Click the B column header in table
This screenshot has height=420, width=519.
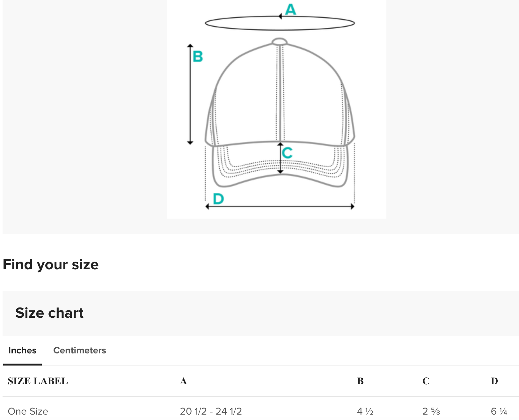pos(360,381)
